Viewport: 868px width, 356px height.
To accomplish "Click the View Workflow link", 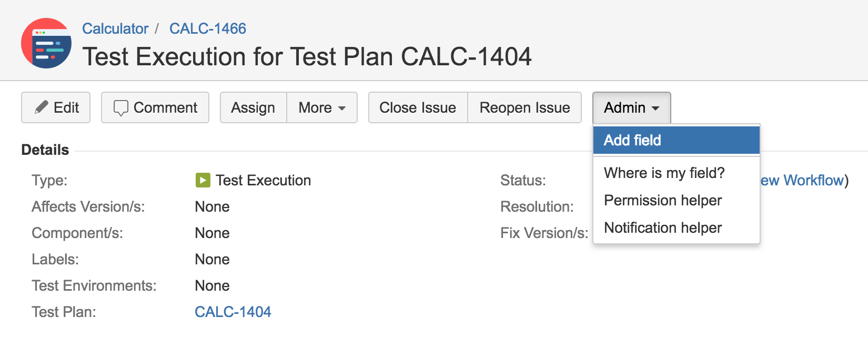I will (802, 180).
